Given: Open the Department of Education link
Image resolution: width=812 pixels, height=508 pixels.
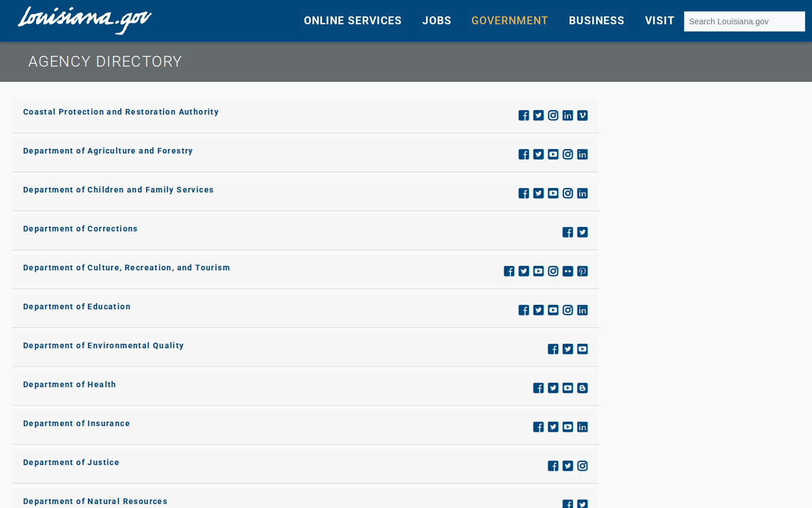Looking at the screenshot, I should 77,306.
